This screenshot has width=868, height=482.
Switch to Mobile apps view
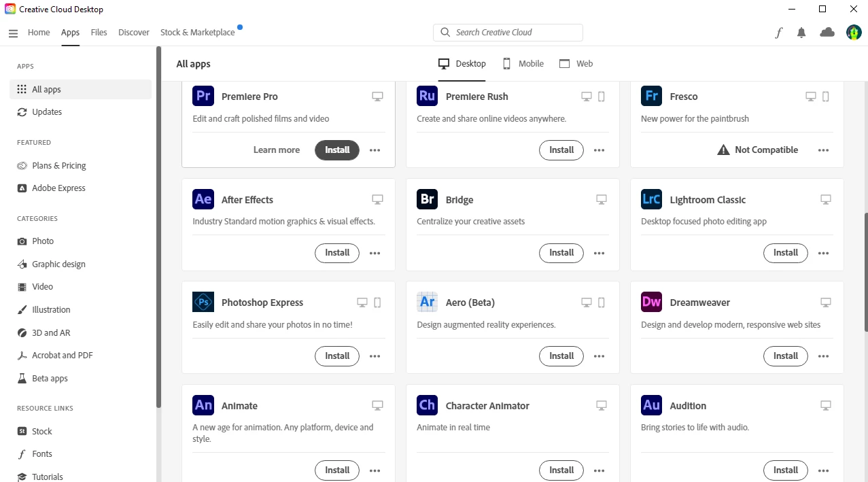click(x=523, y=64)
